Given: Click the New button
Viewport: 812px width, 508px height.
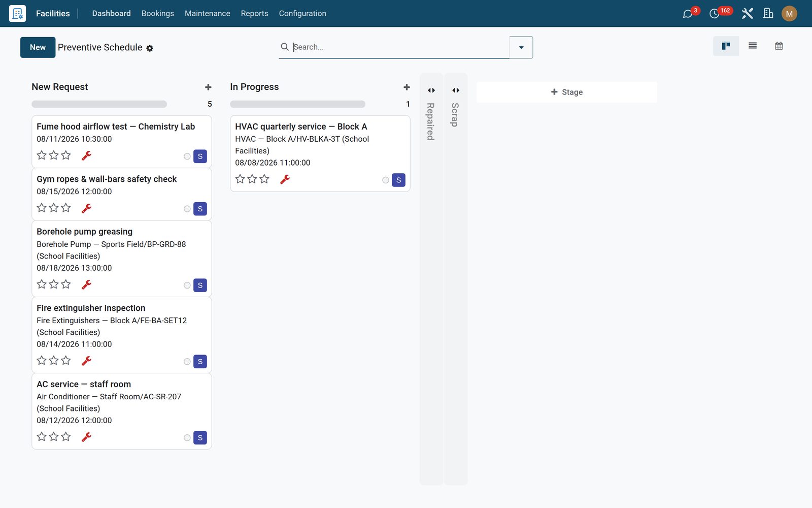Looking at the screenshot, I should click(x=38, y=47).
